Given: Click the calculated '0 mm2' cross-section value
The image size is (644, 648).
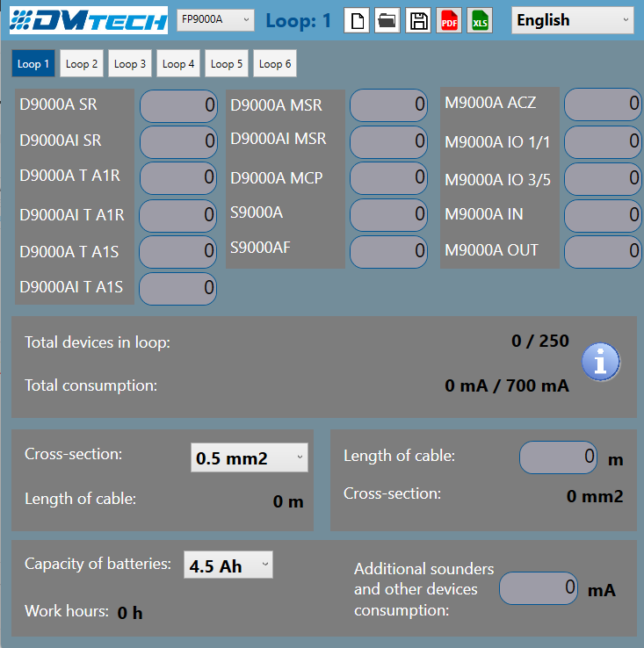Looking at the screenshot, I should pyautogui.click(x=595, y=496).
